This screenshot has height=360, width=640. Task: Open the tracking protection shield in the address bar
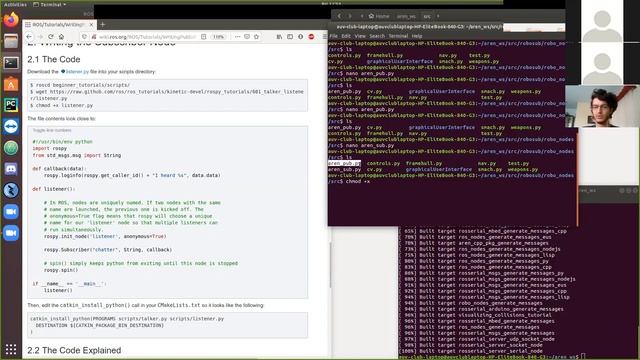(84, 37)
